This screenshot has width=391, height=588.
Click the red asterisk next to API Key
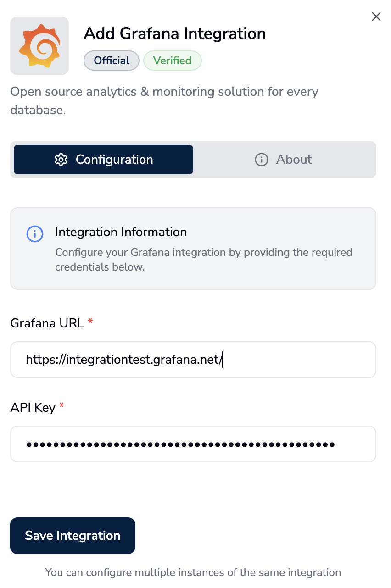62,407
